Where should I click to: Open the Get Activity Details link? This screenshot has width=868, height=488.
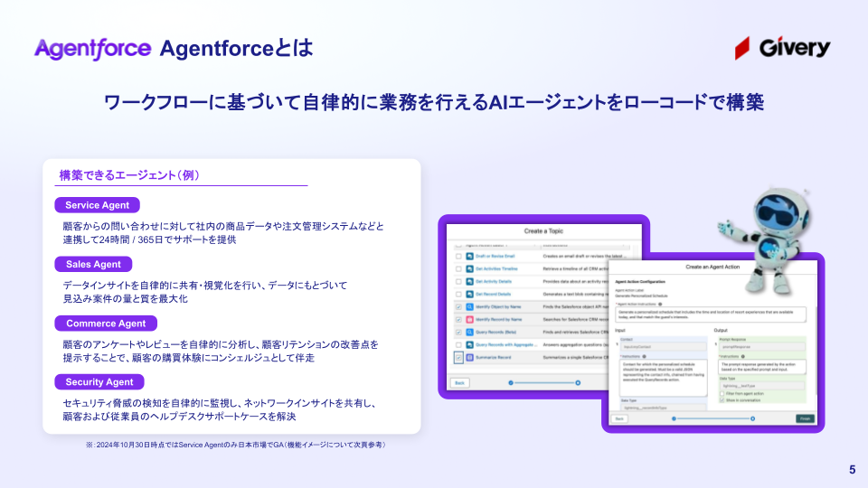pos(494,282)
